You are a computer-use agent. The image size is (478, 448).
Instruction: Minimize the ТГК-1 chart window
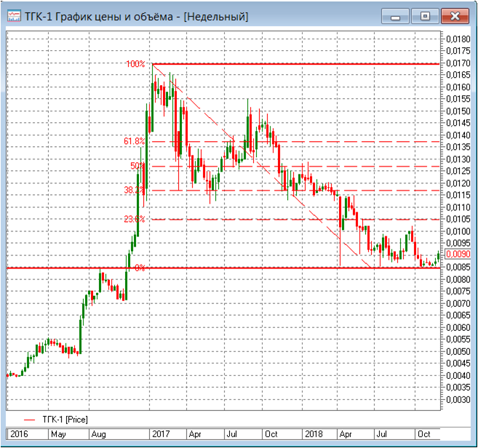[394, 15]
